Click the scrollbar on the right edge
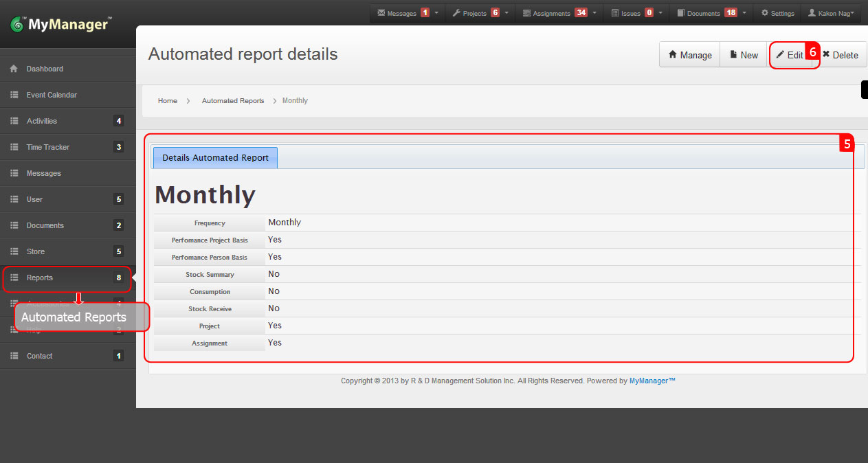 tap(865, 89)
